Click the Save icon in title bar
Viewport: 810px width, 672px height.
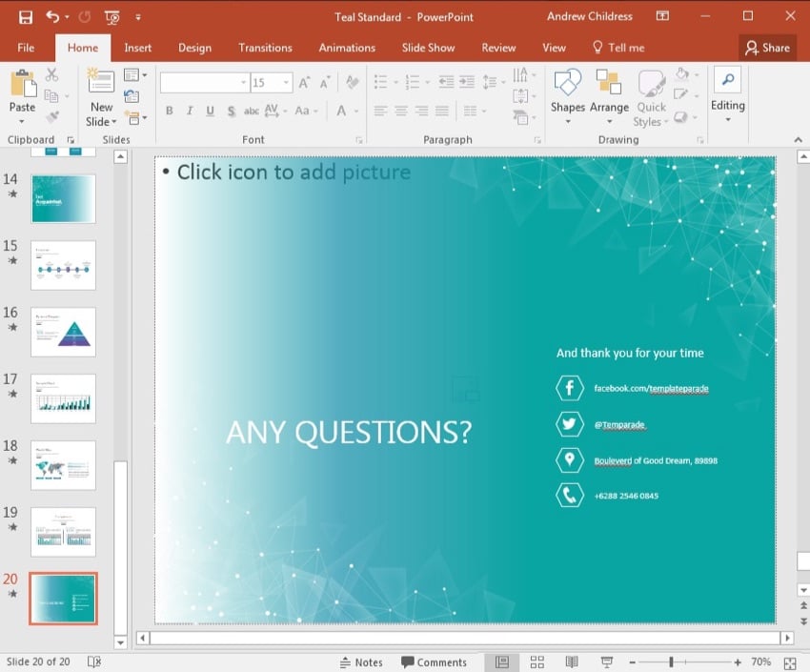tap(25, 17)
